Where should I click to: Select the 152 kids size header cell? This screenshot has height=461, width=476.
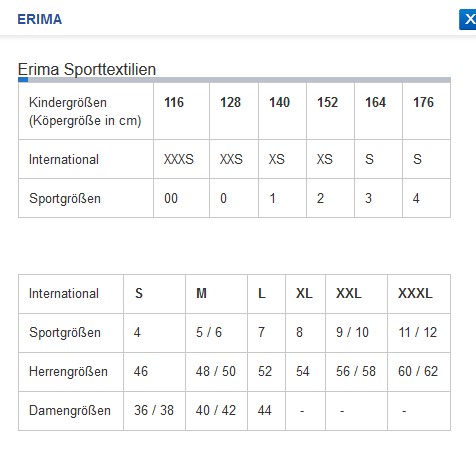pyautogui.click(x=330, y=111)
